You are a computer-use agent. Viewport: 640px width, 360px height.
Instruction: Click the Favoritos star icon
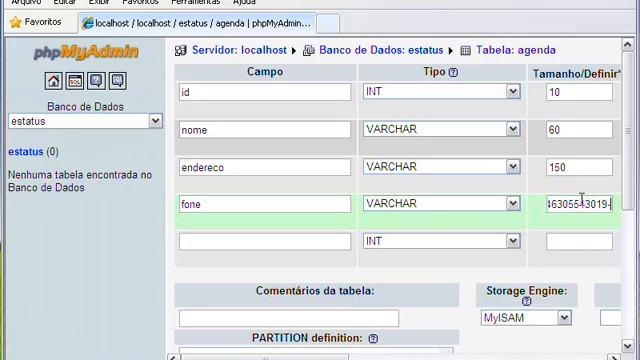(16, 22)
